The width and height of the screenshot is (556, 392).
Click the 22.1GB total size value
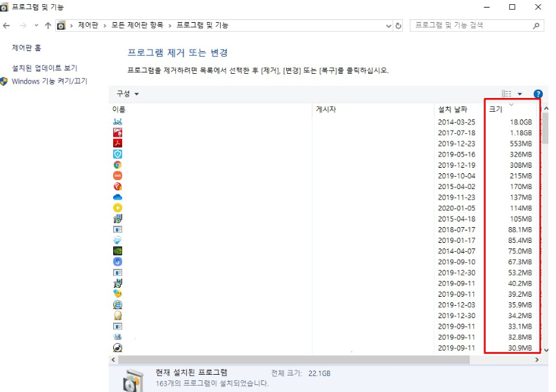319,373
